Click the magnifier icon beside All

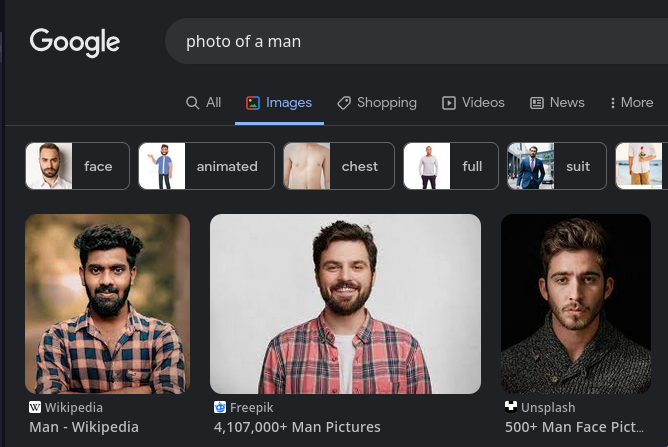(x=193, y=103)
